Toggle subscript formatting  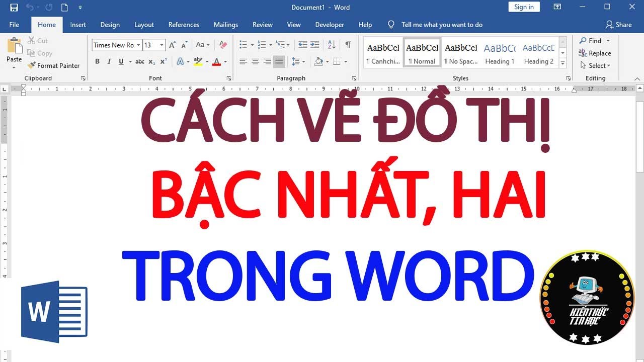[152, 62]
